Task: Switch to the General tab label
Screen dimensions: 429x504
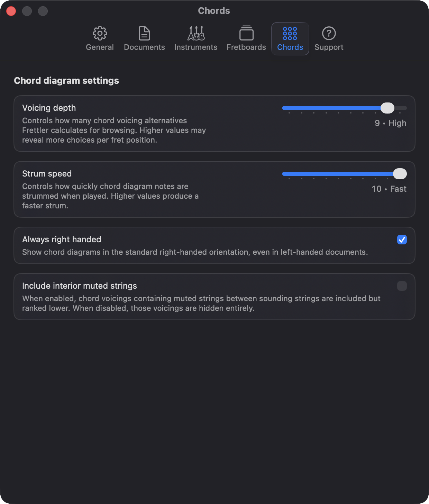Action: pyautogui.click(x=100, y=47)
